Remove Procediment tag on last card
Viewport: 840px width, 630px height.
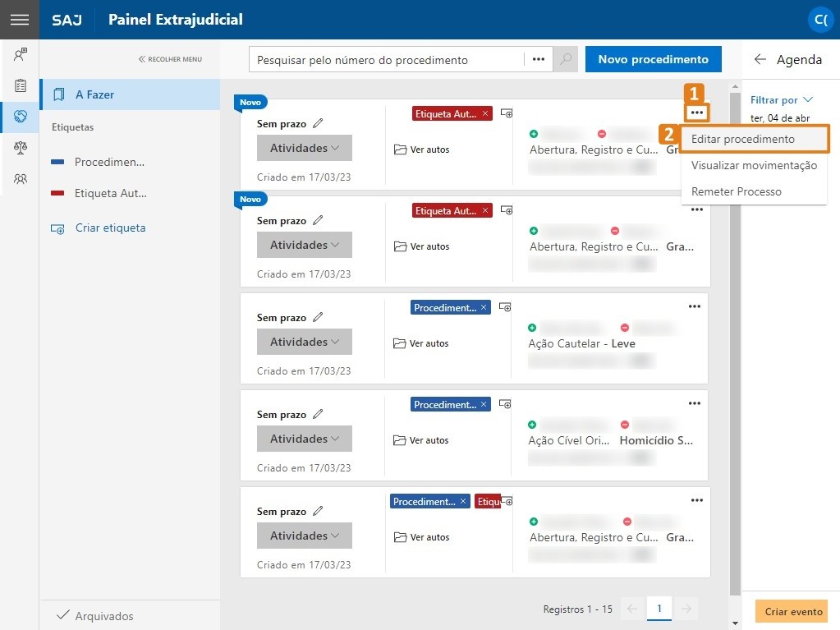point(463,501)
